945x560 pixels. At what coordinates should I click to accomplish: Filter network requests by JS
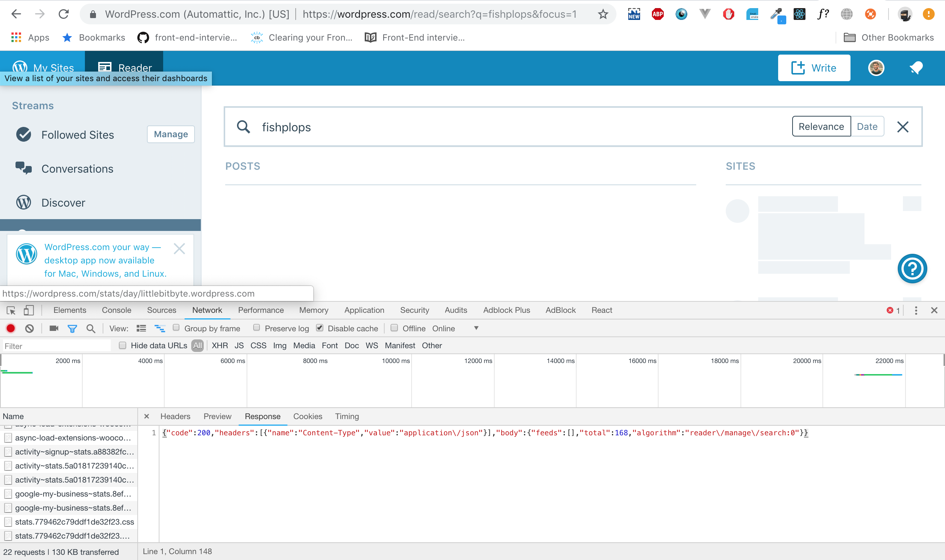[x=239, y=345]
